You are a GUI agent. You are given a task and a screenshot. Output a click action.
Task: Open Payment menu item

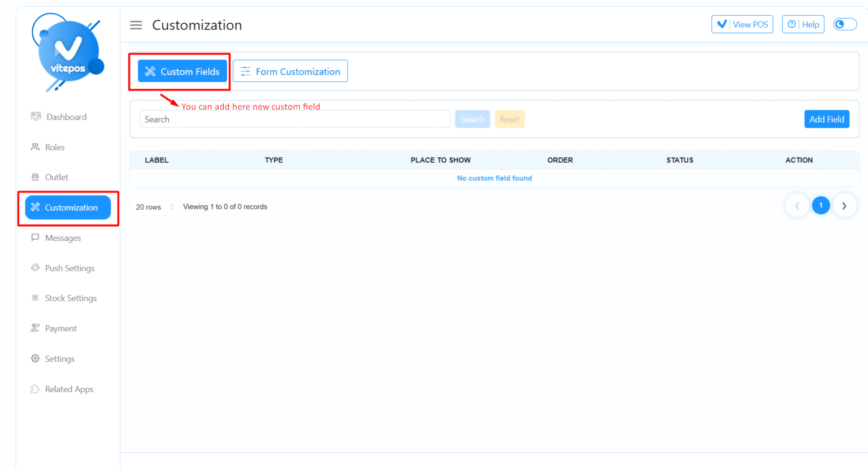click(x=54, y=328)
